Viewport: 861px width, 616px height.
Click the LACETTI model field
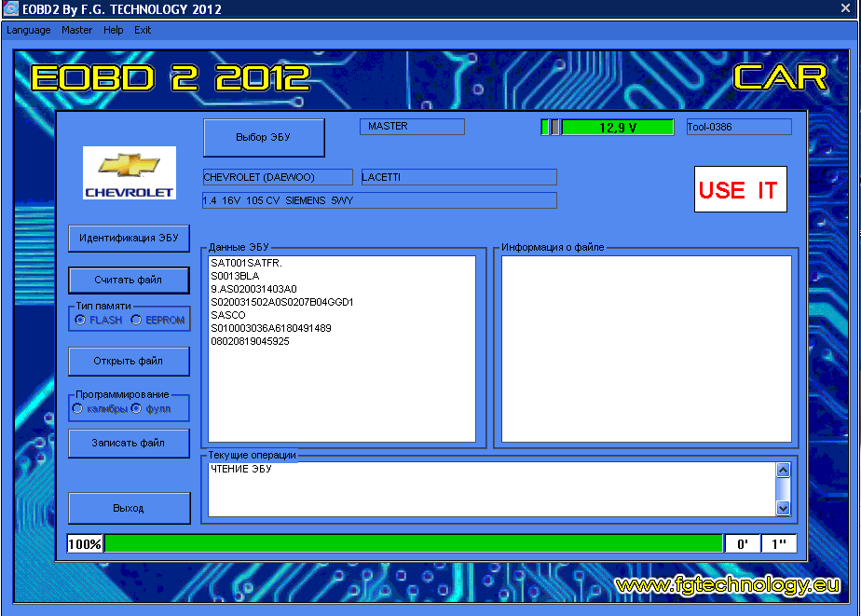(x=459, y=177)
